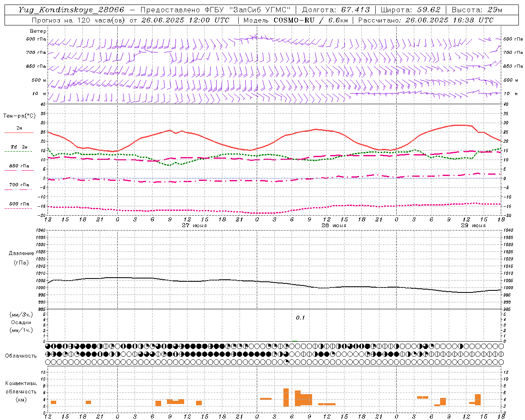
Task: Click the station title Yug_Kondinskoye_28066
Action: [x=71, y=10]
